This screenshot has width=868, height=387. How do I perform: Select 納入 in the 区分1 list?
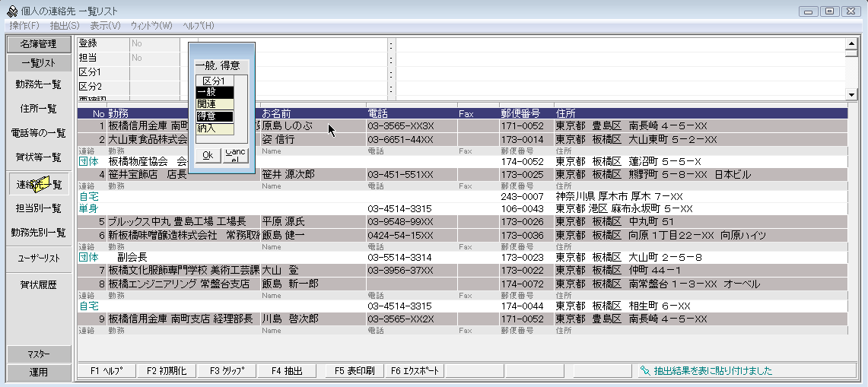pyautogui.click(x=215, y=128)
